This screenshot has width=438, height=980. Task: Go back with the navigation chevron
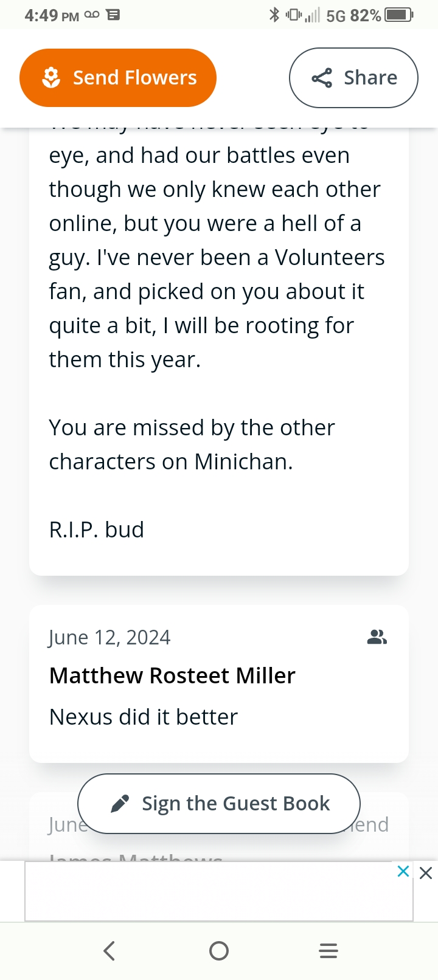coord(109,951)
